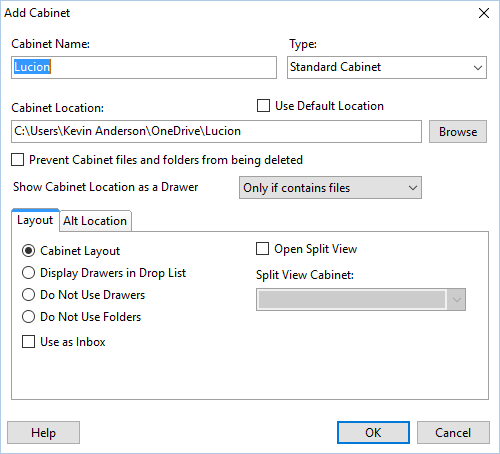This screenshot has width=500, height=454.
Task: Open the Alt Location tab
Action: coord(95,221)
